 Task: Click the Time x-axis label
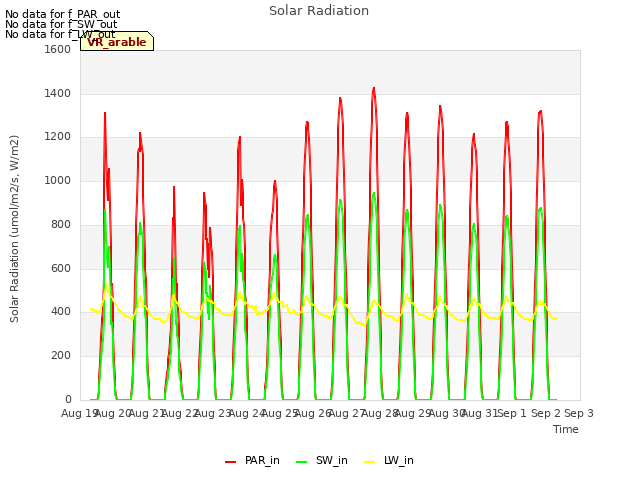(565, 429)
